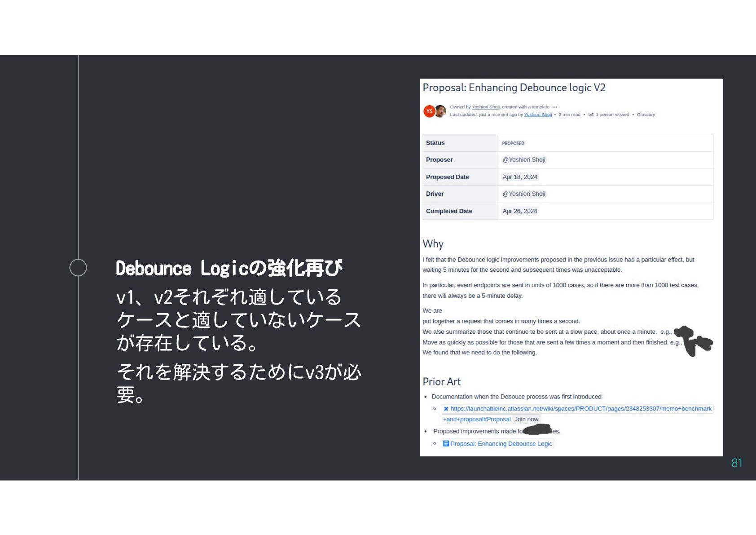756x535 pixels.
Task: Open the Yoshiori Shoji owner link
Action: point(486,107)
